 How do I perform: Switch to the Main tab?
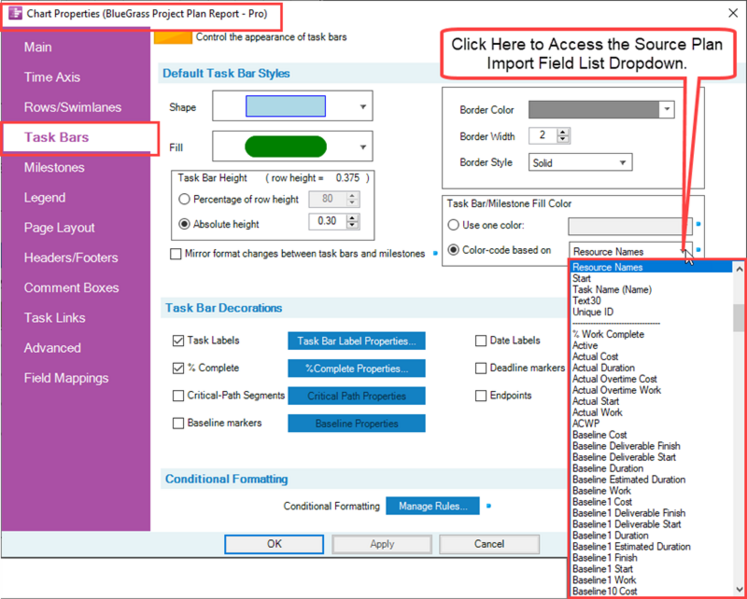tap(38, 47)
